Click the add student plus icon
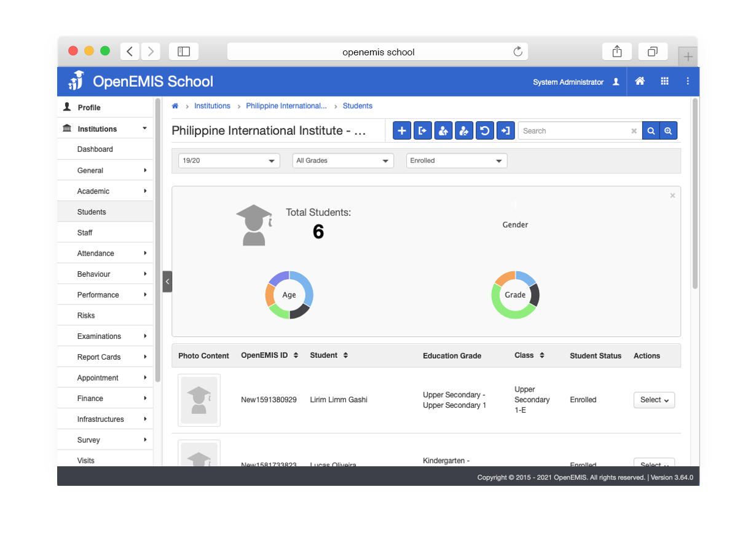The image size is (756, 551). [402, 130]
